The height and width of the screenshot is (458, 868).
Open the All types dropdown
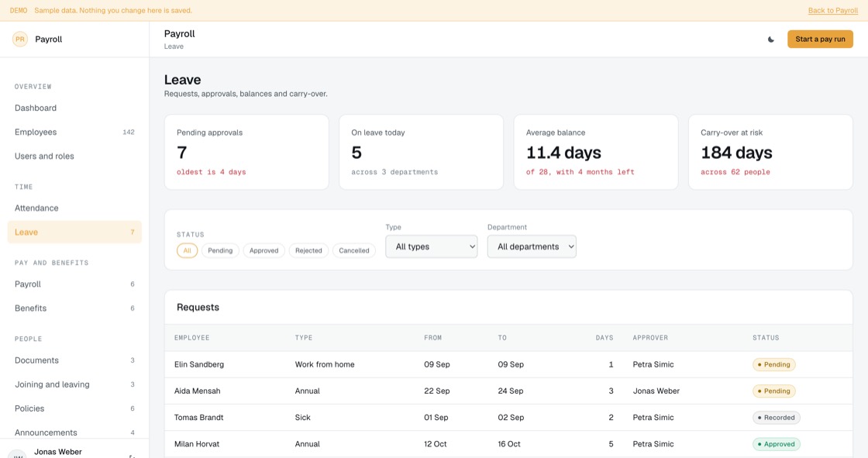431,246
